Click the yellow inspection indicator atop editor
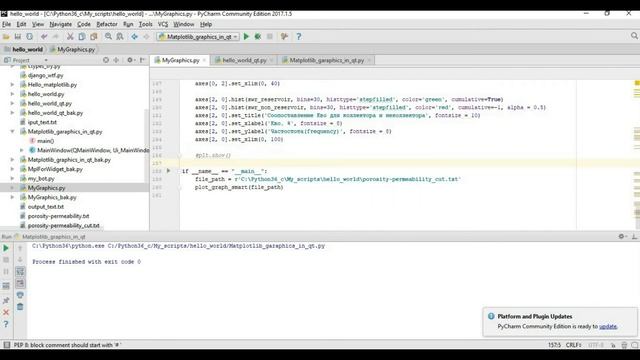This screenshot has height=360, width=640. [x=637, y=83]
